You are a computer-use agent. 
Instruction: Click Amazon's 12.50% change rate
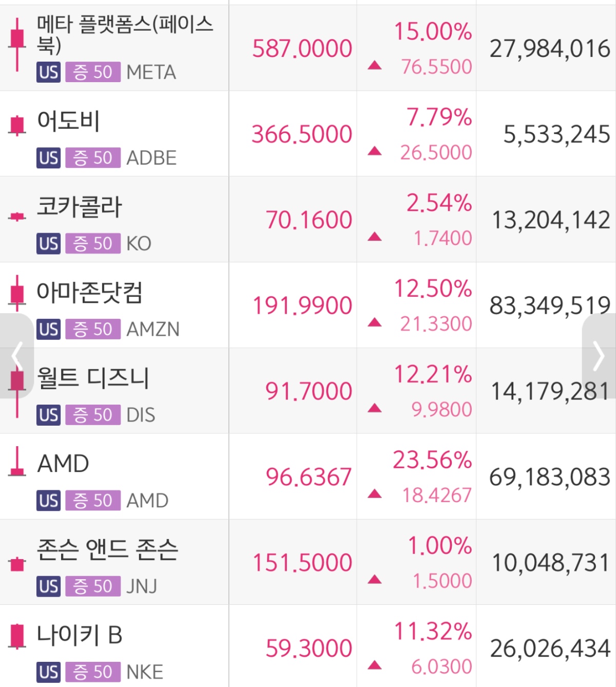(433, 289)
